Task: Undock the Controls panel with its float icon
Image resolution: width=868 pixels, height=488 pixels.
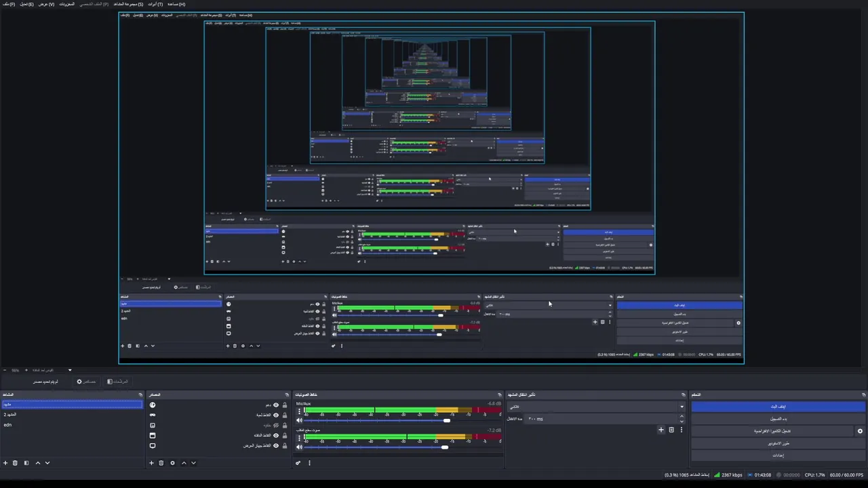Action: pos(863,394)
